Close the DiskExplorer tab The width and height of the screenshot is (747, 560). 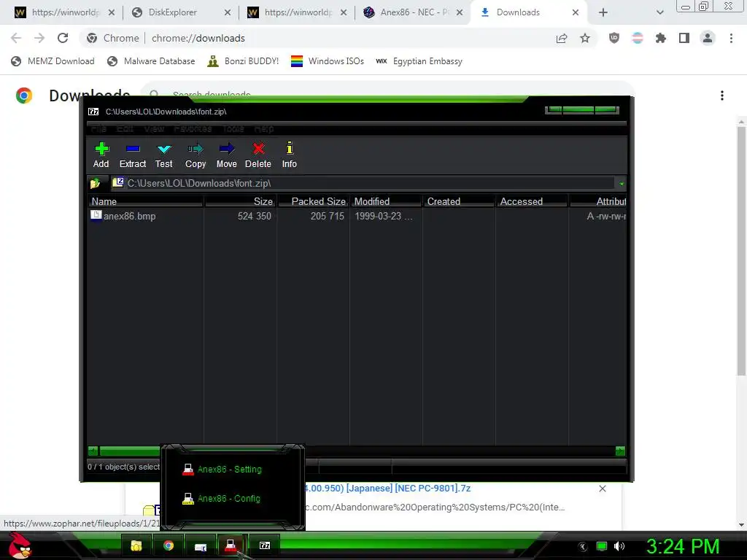(228, 12)
